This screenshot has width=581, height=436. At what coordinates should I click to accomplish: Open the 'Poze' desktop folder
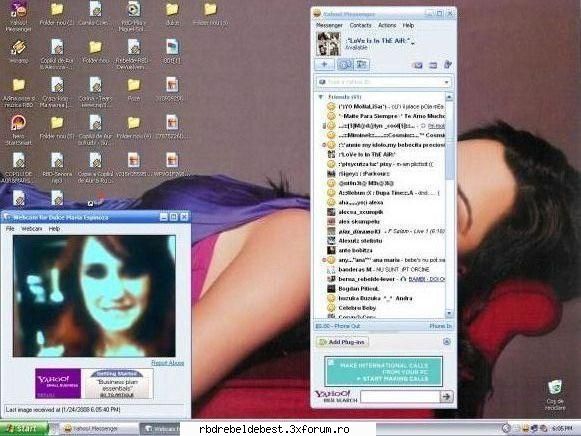point(134,90)
